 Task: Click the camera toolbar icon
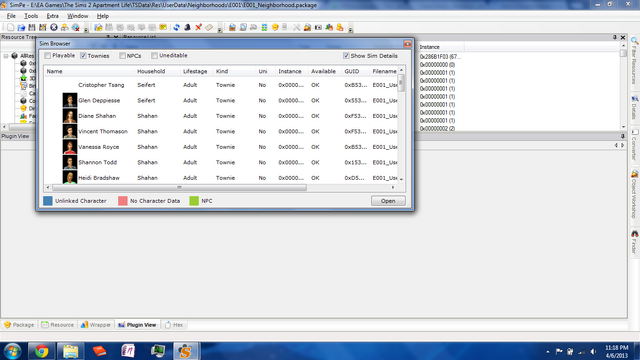pos(318,27)
